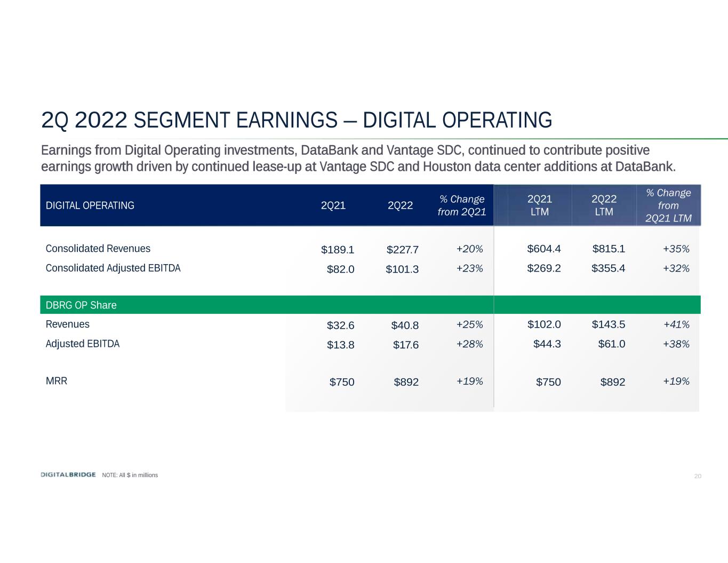Select the MRR row label
728x563 pixels.
pyautogui.click(x=57, y=381)
